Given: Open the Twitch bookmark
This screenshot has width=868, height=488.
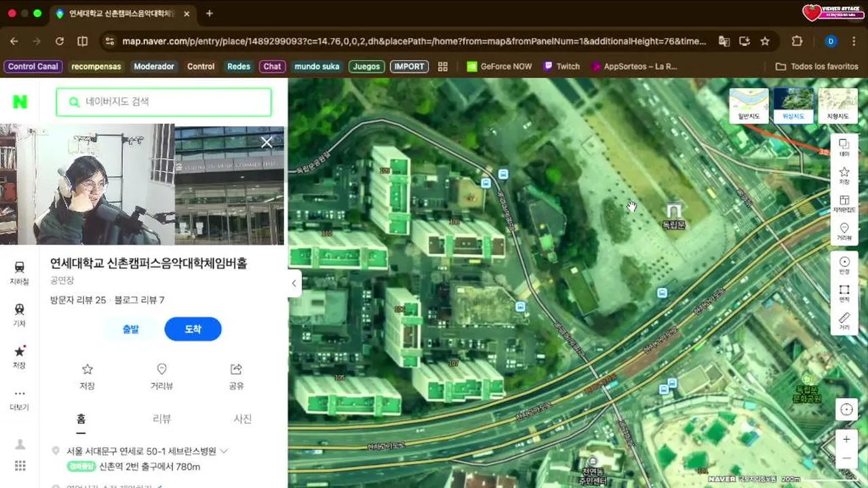Looking at the screenshot, I should tap(561, 66).
